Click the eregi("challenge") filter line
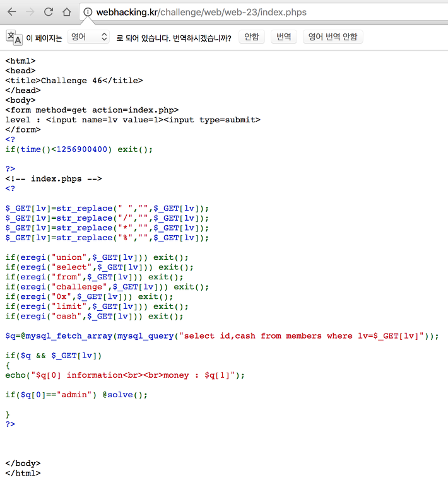 107,287
